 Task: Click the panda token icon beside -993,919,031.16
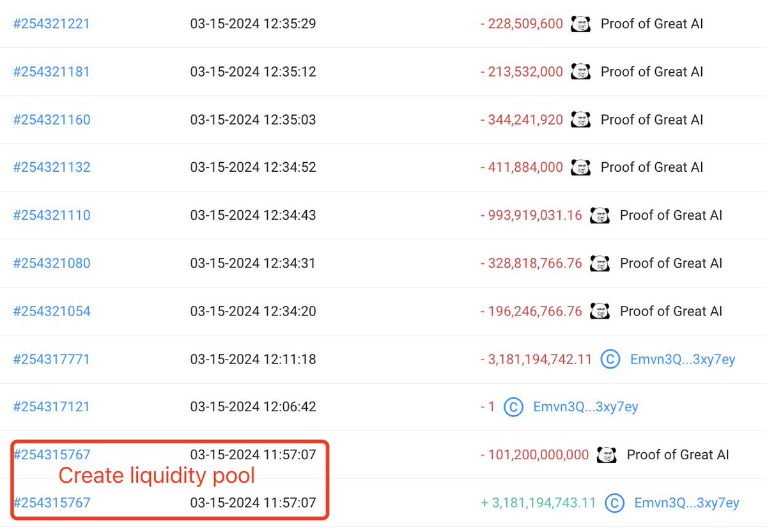(600, 215)
